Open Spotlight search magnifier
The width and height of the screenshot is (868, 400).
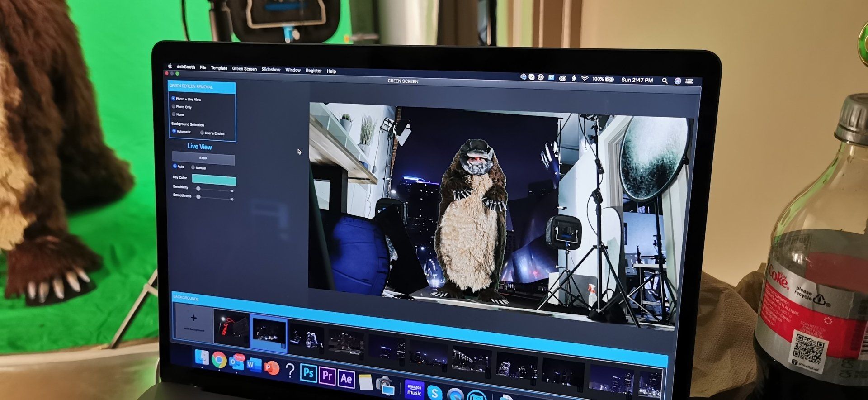pyautogui.click(x=665, y=81)
